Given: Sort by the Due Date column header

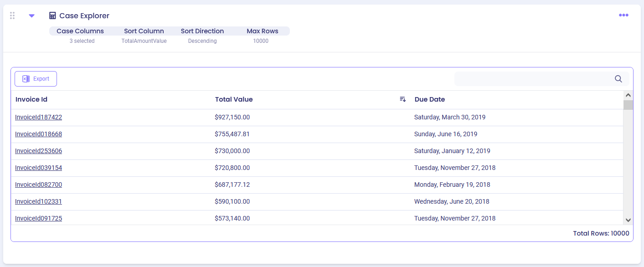Looking at the screenshot, I should pyautogui.click(x=429, y=99).
